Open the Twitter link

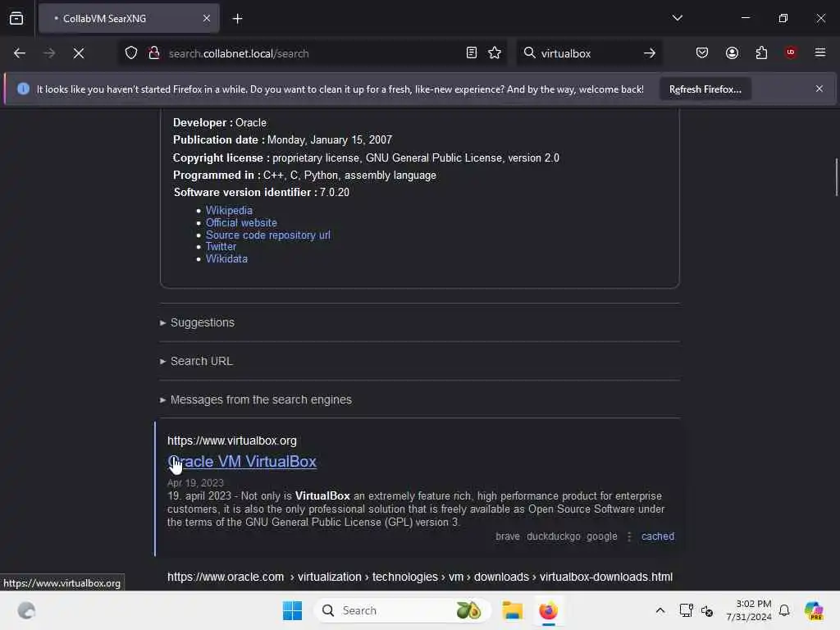[x=221, y=247]
